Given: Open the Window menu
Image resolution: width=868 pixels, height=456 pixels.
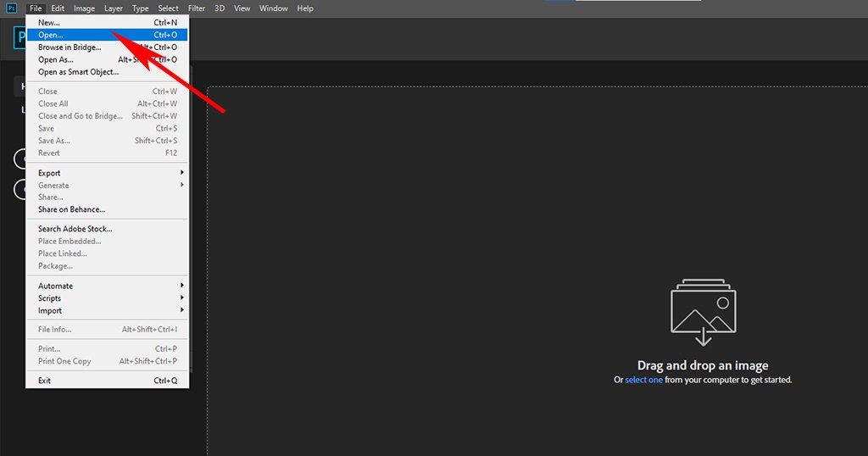Looking at the screenshot, I should tap(274, 8).
